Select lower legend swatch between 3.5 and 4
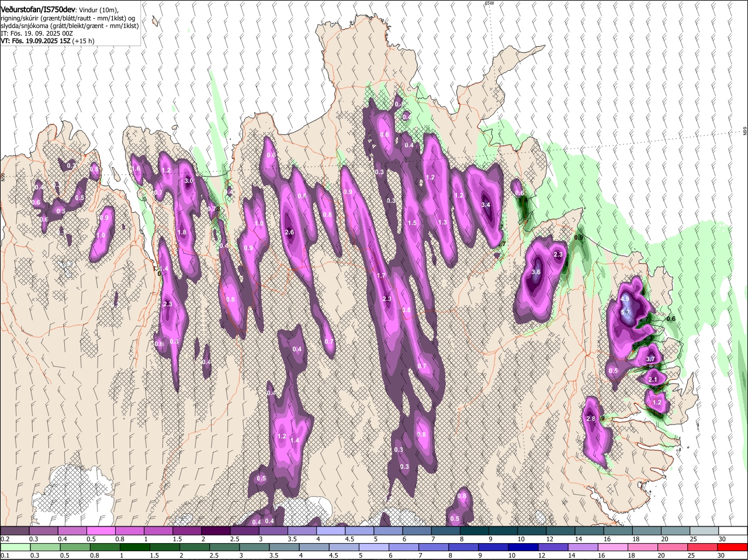748x560 pixels. tap(285, 547)
